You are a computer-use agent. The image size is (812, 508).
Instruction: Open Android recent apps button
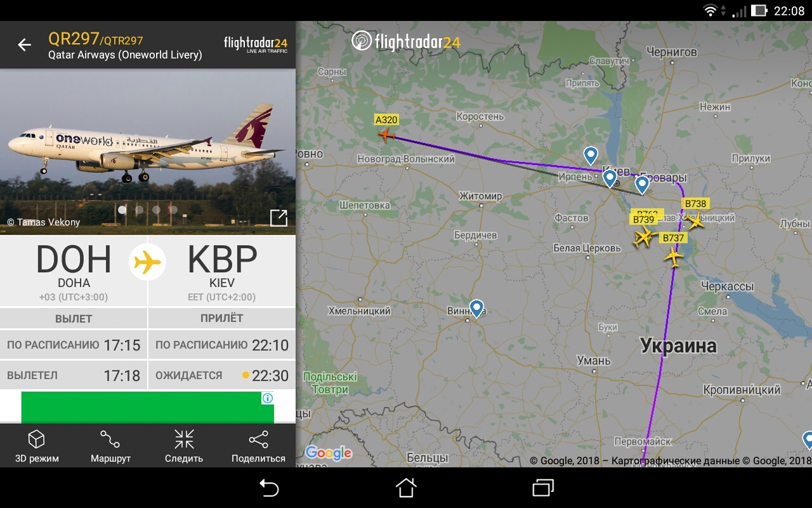click(x=543, y=488)
